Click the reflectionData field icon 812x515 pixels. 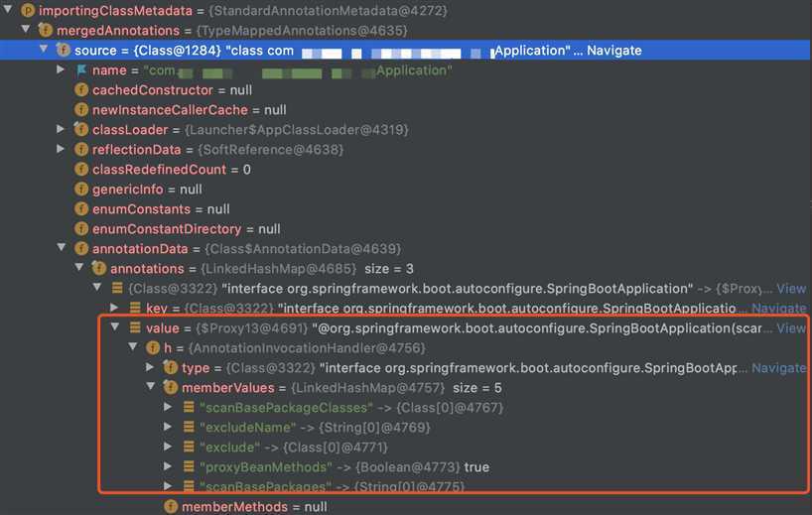click(81, 149)
